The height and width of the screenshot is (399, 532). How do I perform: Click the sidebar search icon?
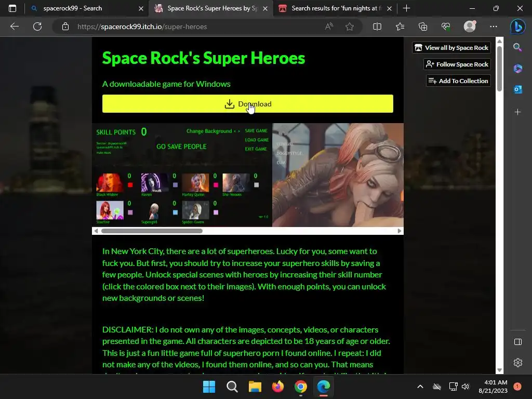coord(517,47)
